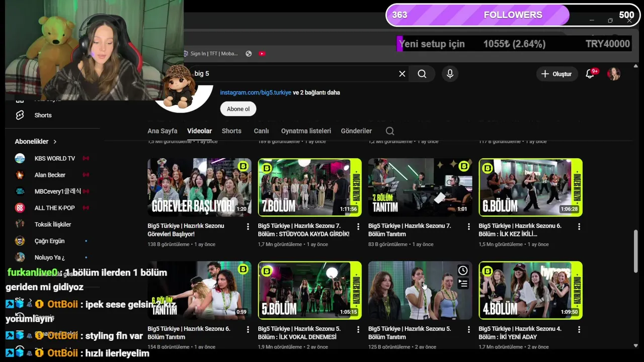Open options for Sezonu 6. Bölüm Tanıtım

click(x=248, y=330)
